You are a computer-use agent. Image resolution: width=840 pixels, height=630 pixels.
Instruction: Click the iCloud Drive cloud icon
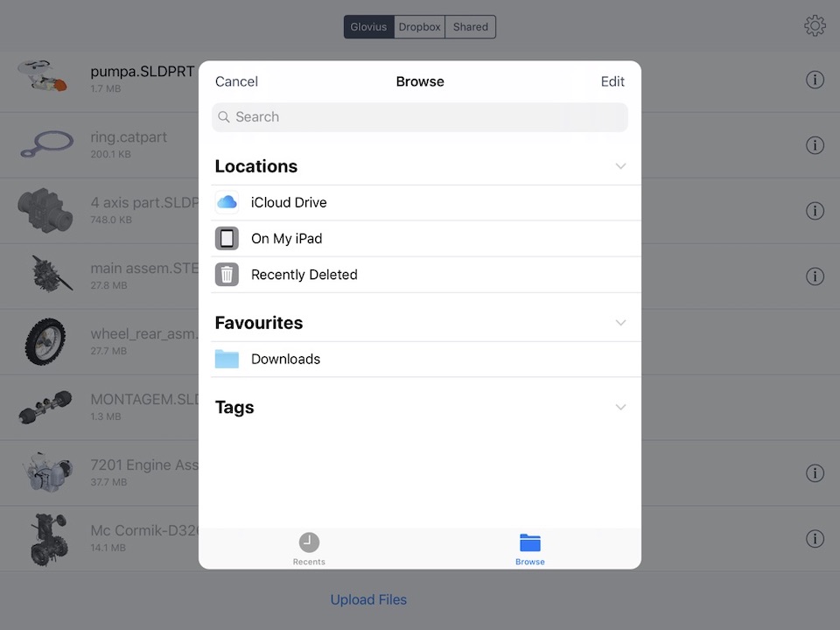click(x=227, y=202)
